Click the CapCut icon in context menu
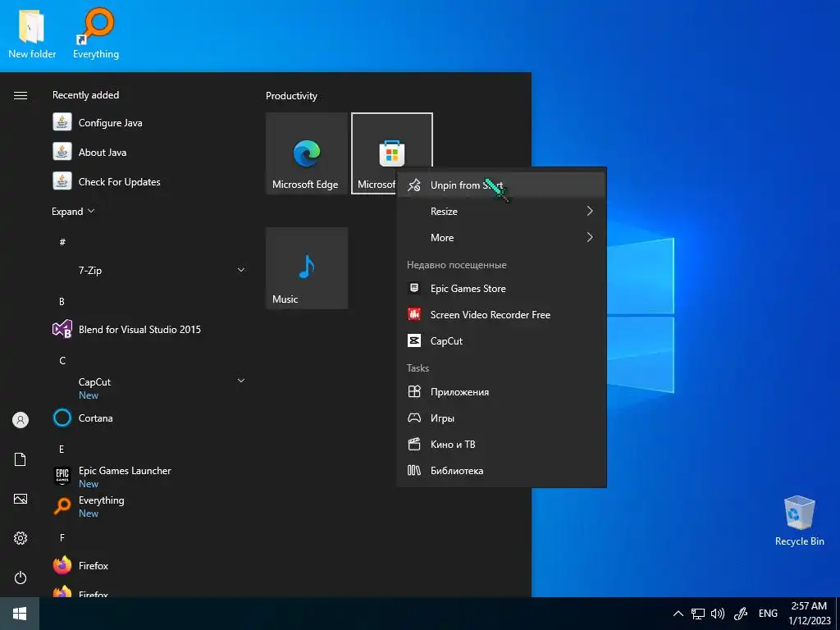Image resolution: width=840 pixels, height=630 pixels. point(414,340)
